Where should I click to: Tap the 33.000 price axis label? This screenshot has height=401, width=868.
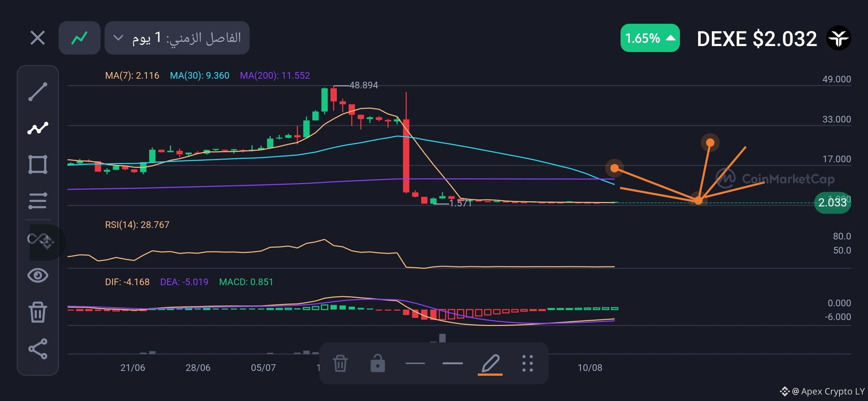[836, 119]
